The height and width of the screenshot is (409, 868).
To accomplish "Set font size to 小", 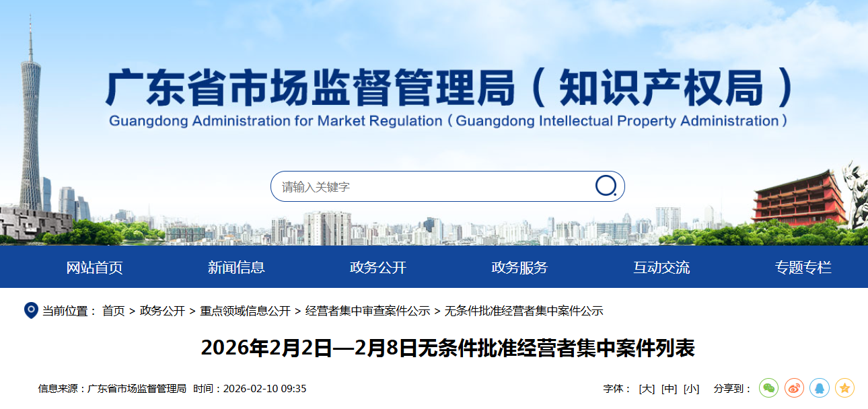I will (x=692, y=389).
